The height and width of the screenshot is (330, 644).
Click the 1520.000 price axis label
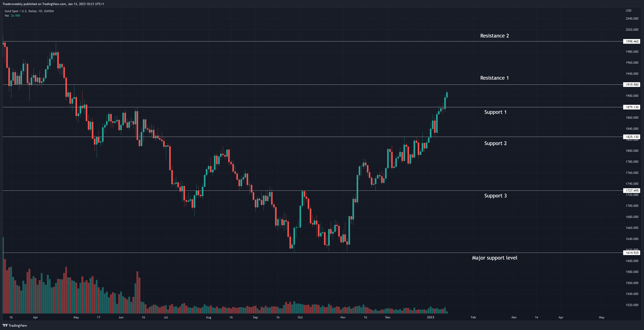point(632,305)
